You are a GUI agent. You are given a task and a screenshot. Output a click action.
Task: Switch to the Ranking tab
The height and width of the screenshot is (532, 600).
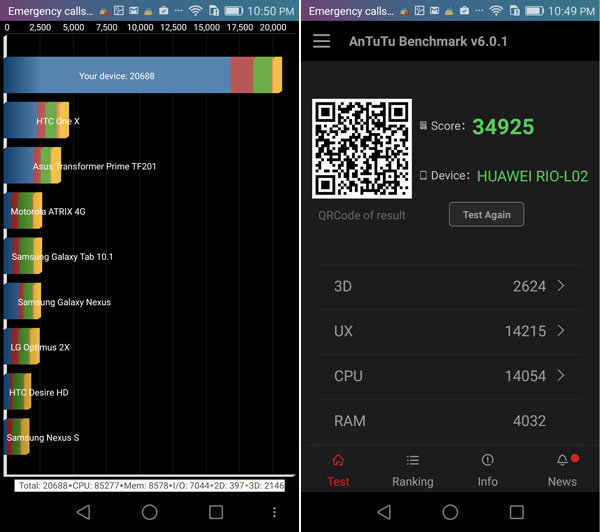coord(412,470)
